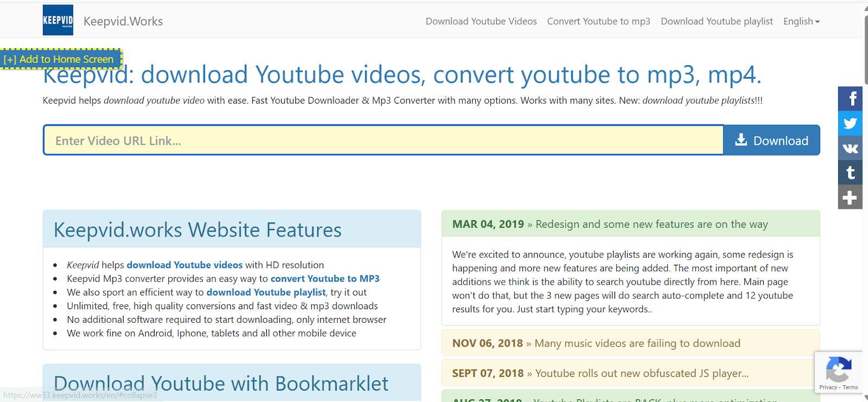The image size is (868, 402).
Task: Open more sharing options plus icon
Action: click(850, 197)
